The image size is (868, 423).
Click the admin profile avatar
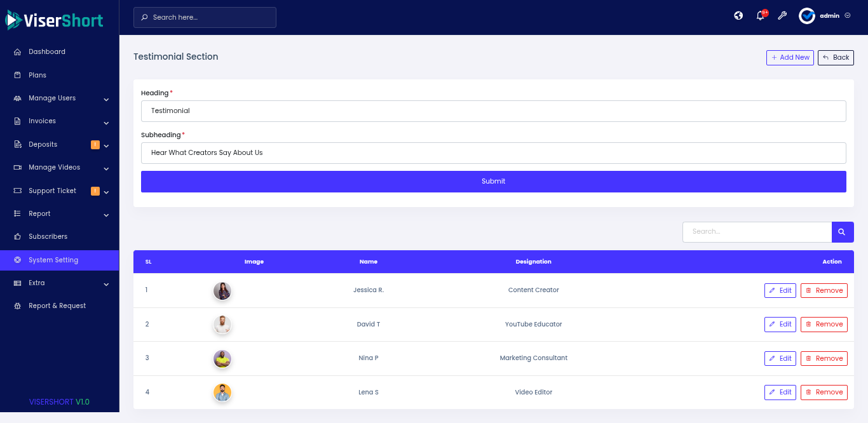tap(807, 16)
